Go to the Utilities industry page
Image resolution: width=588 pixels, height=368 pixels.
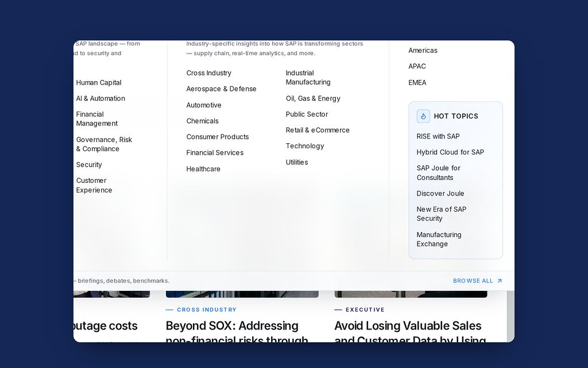pyautogui.click(x=297, y=162)
